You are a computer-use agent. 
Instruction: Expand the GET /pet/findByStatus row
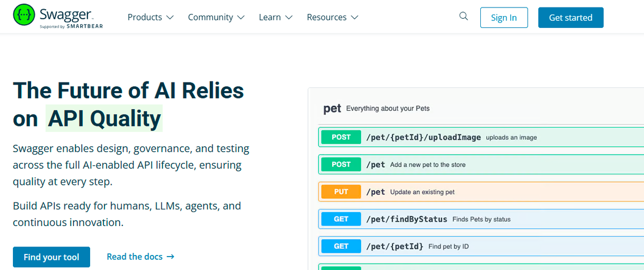tap(481, 219)
